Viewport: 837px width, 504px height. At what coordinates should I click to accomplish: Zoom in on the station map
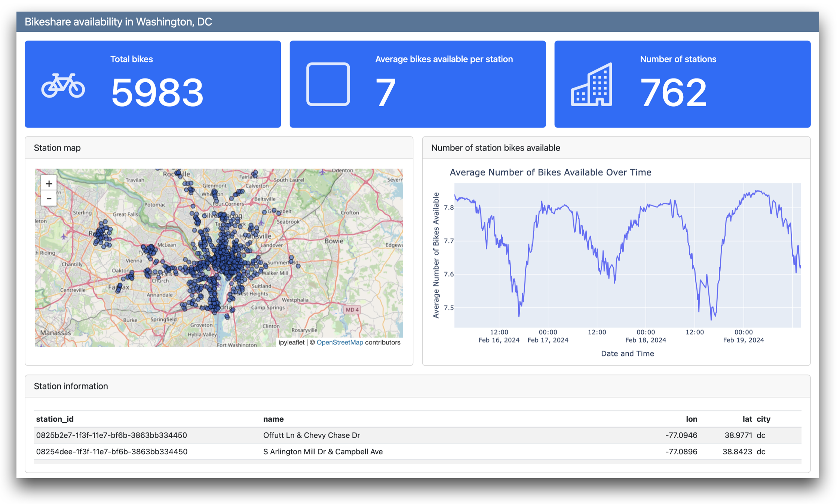tap(49, 184)
